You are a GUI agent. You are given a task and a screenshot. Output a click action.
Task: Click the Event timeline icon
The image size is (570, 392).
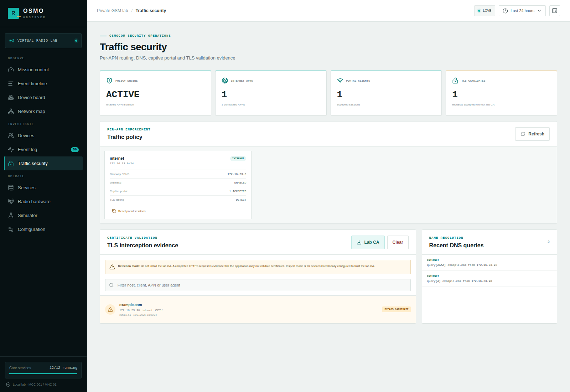tap(11, 84)
